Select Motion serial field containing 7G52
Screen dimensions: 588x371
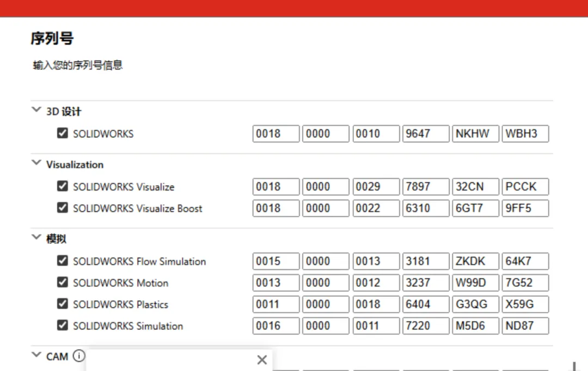tap(525, 282)
